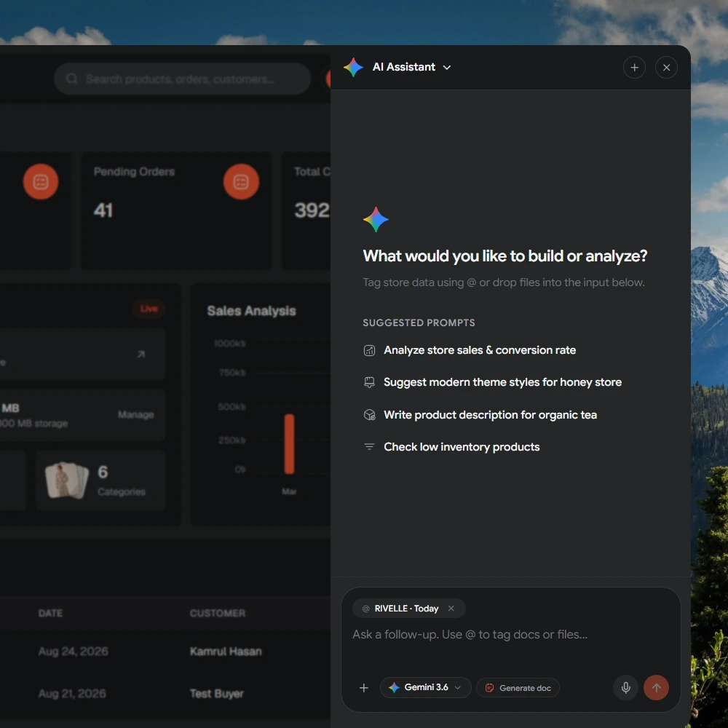
Task: Close the AI Assistant panel
Action: pyautogui.click(x=666, y=68)
